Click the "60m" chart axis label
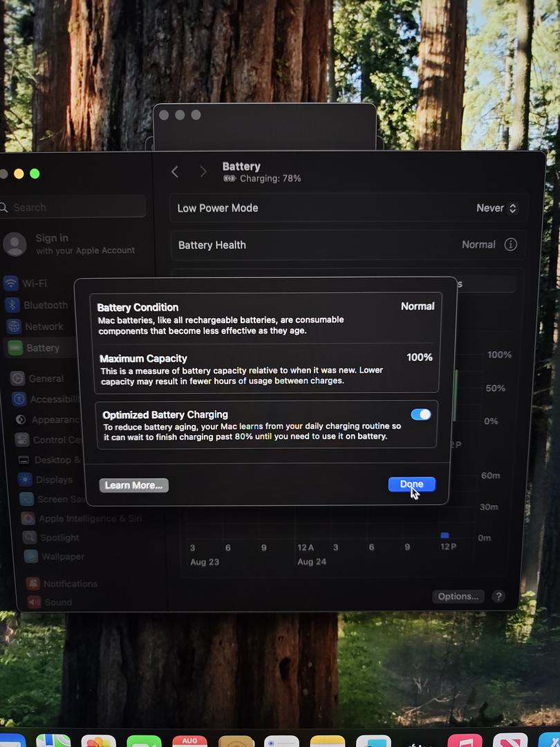The height and width of the screenshot is (747, 560). click(490, 475)
